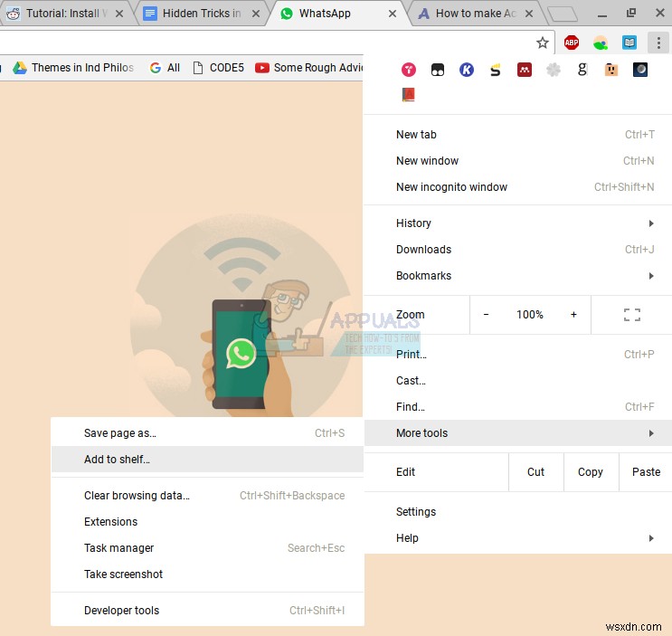672x636 pixels.
Task: Click the bookmark star icon
Action: (543, 43)
